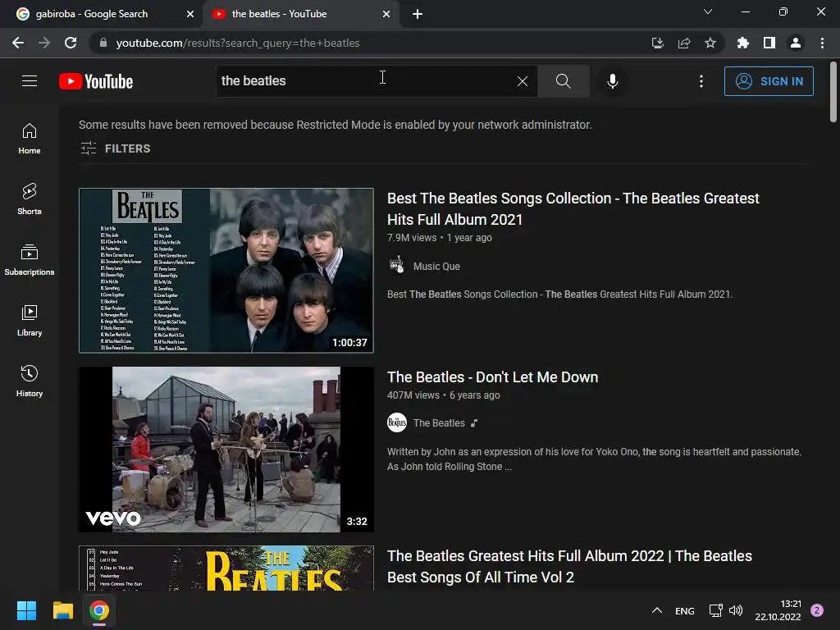Open Library in the sidebar
The height and width of the screenshot is (630, 840).
coord(30,321)
